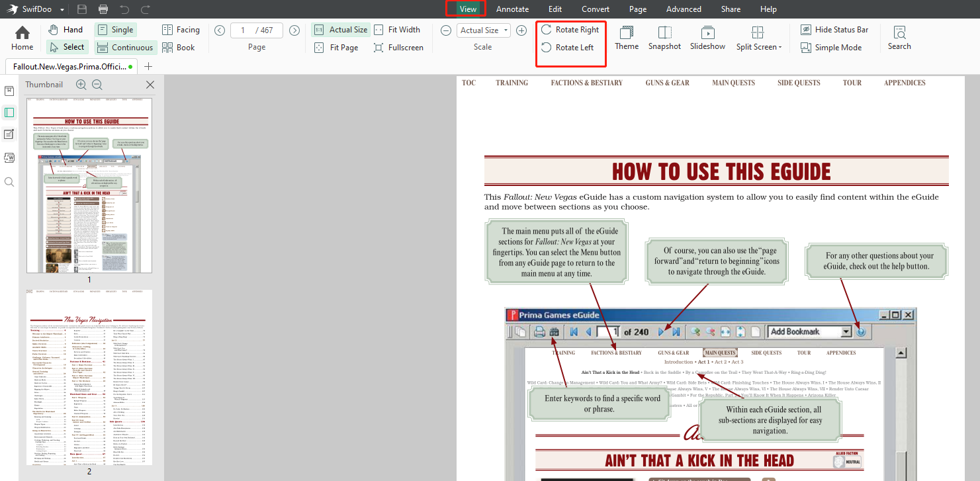The height and width of the screenshot is (481, 980).
Task: Click the Redo arrow icon
Action: tap(146, 9)
